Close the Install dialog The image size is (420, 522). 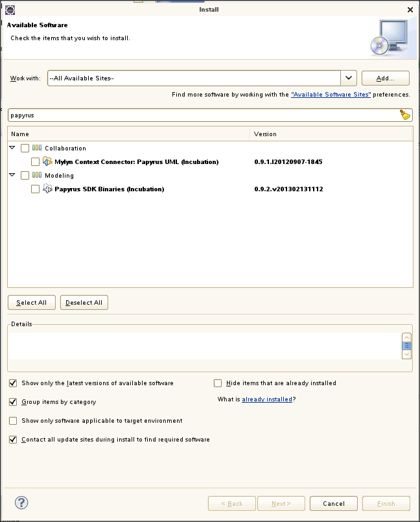410,10
